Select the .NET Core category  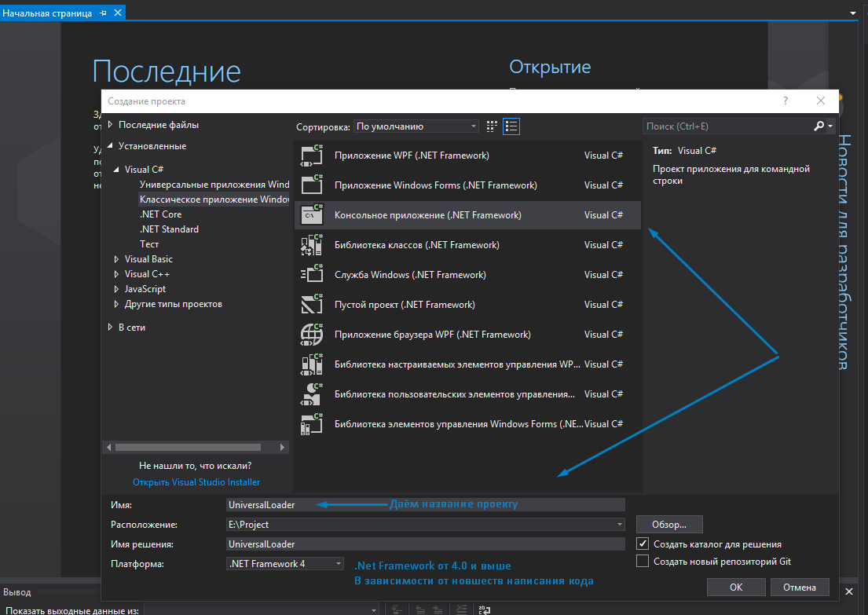160,214
